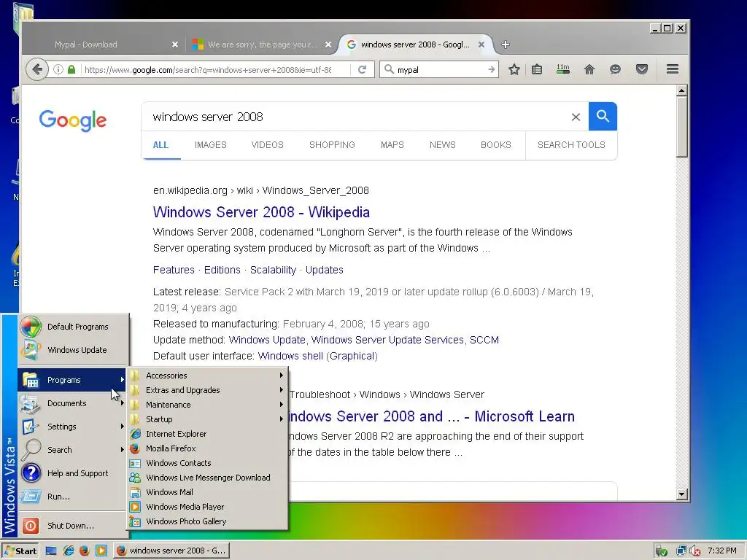
Task: Open the Features sublink
Action: pos(174,270)
